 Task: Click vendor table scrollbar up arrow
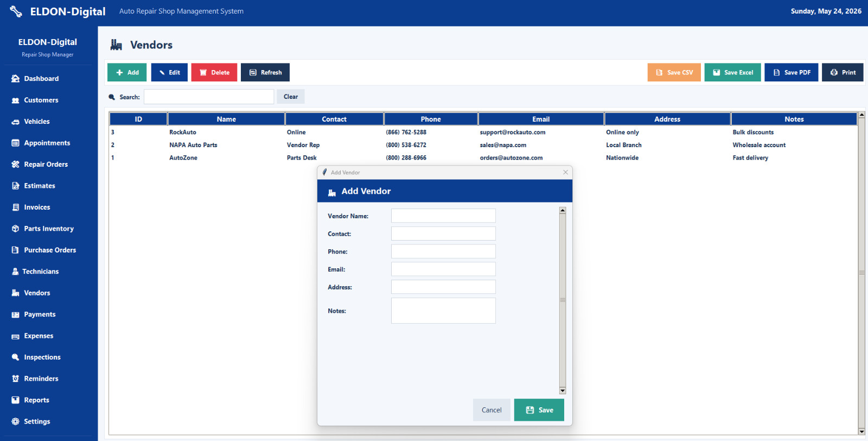point(861,115)
